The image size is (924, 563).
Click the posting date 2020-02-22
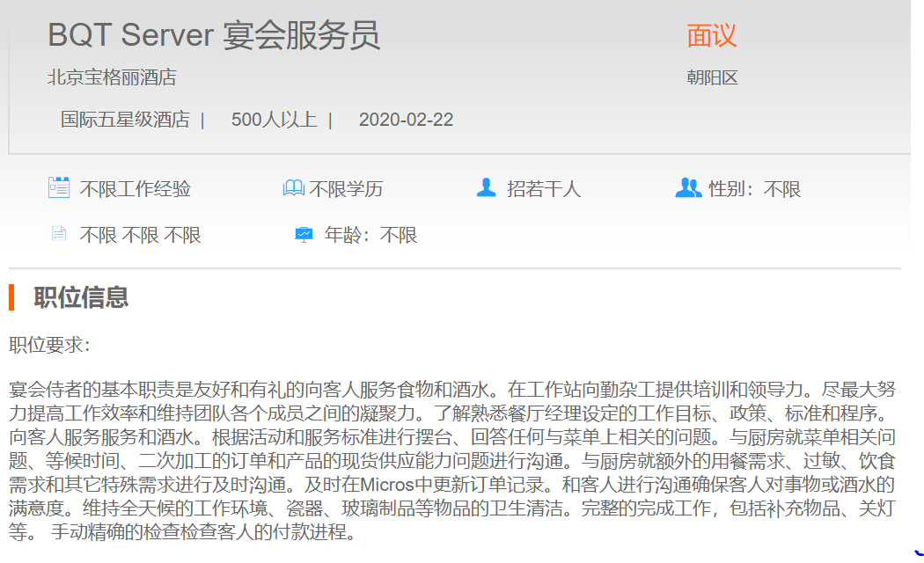point(406,120)
